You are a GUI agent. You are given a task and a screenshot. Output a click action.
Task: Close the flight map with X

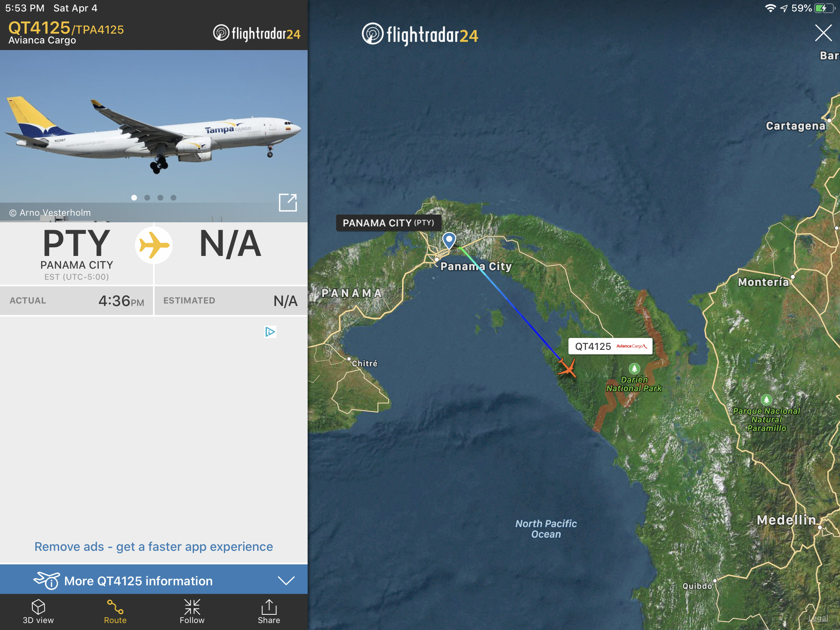pos(823,33)
